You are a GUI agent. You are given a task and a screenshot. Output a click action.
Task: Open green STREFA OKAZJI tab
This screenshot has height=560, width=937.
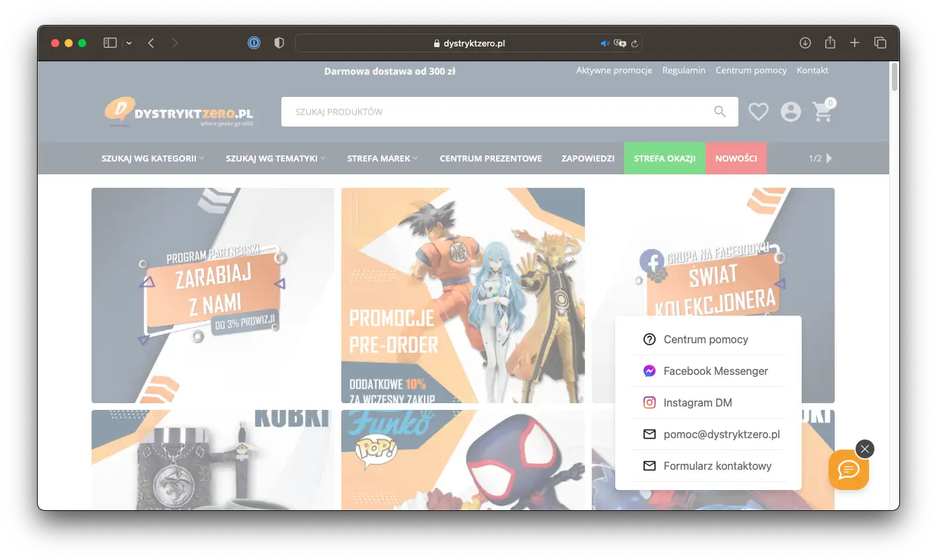pos(664,158)
